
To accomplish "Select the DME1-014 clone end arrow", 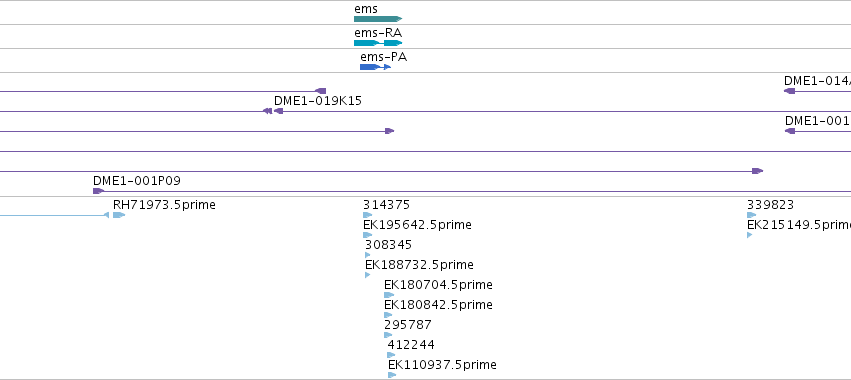I will pos(790,91).
